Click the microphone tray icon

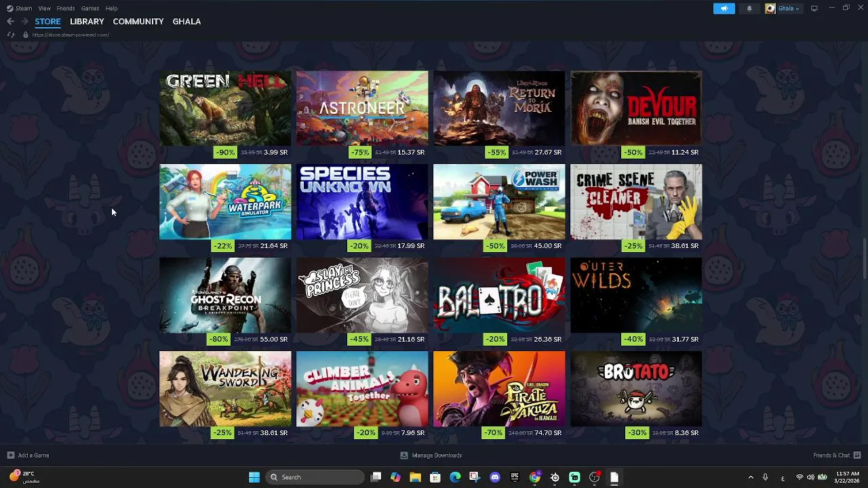pos(765,477)
